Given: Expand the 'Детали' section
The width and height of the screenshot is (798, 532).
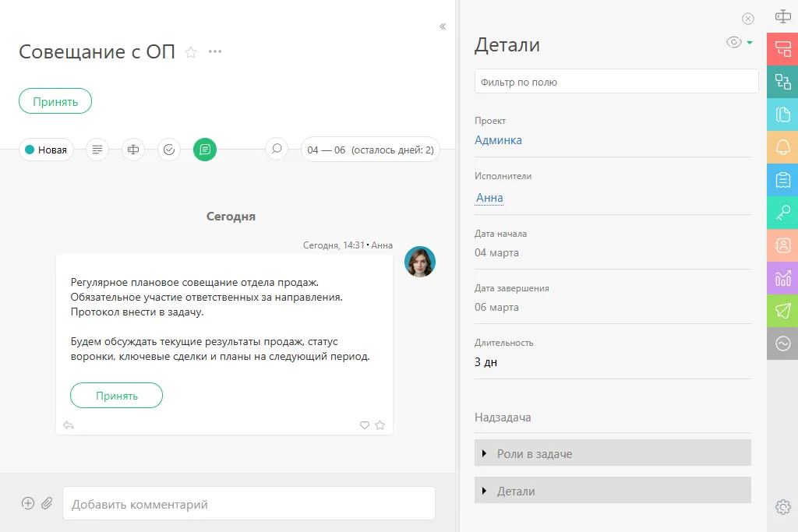Looking at the screenshot, I should (x=613, y=491).
